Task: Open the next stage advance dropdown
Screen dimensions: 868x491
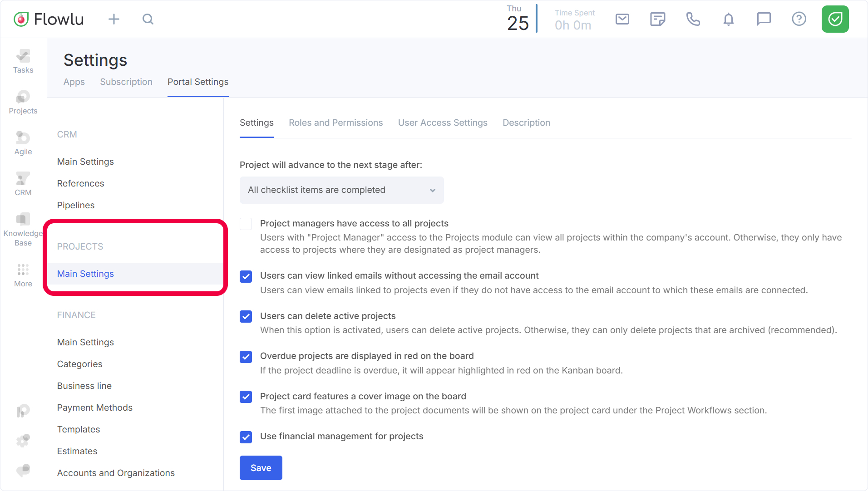Action: tap(341, 190)
